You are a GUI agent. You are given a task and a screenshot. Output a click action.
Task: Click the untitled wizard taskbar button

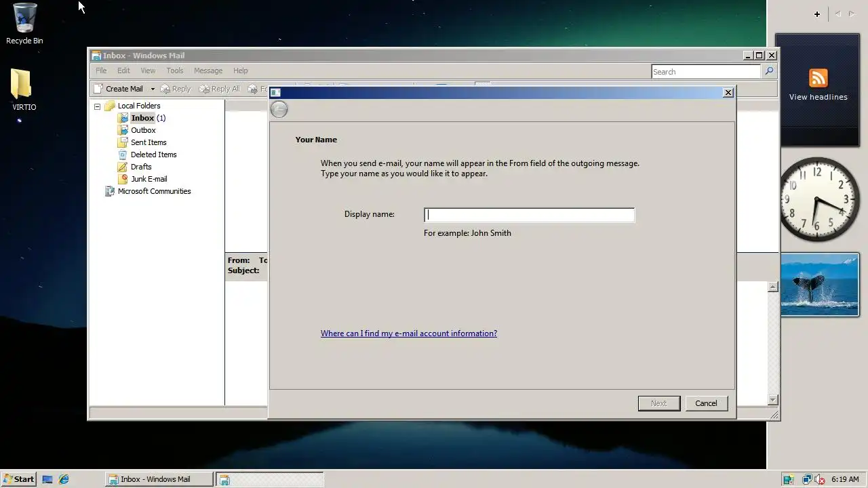(x=270, y=479)
